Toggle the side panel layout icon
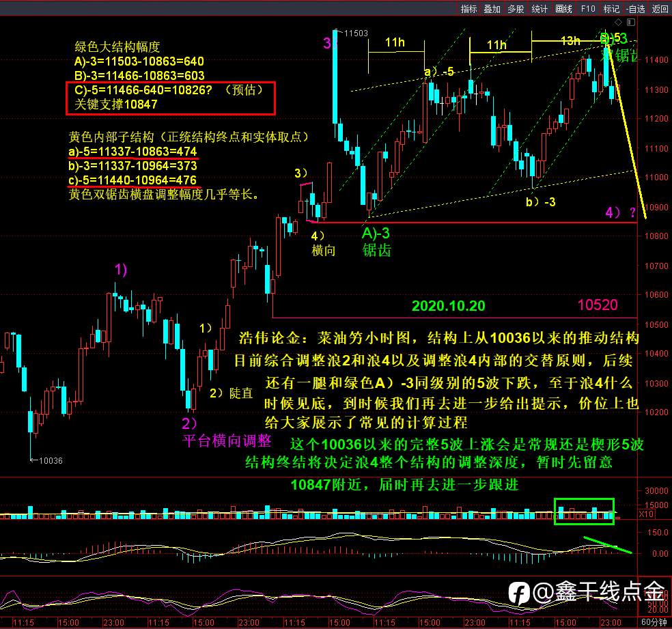Viewport: 672px width, 629px height. coord(631,22)
